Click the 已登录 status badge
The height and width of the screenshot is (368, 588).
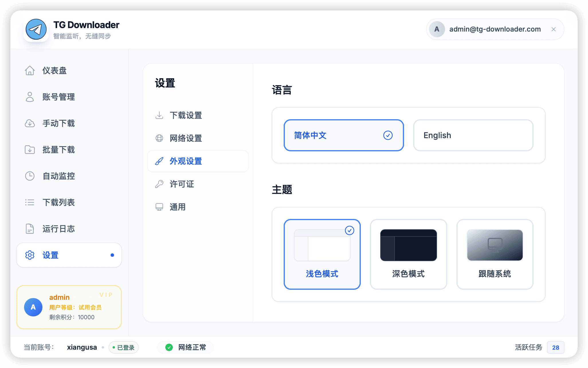[x=124, y=347]
